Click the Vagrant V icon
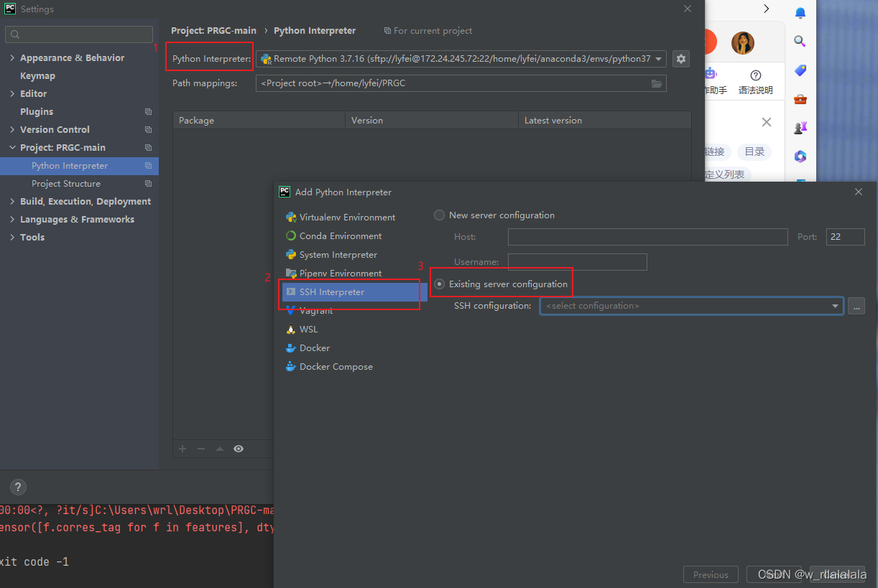The image size is (878, 588). coord(291,311)
